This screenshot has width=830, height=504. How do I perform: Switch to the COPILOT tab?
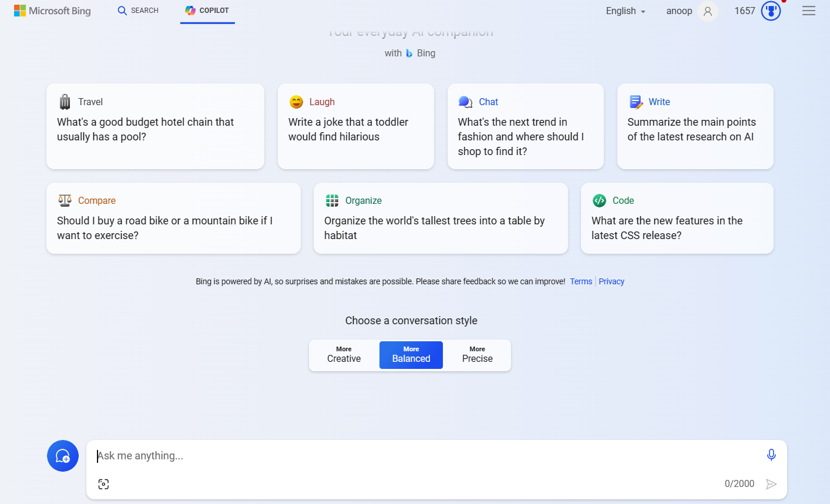[x=207, y=11]
